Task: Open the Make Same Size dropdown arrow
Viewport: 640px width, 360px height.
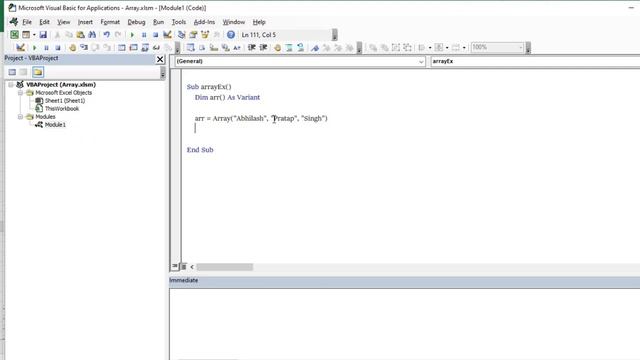Action: pos(464,48)
